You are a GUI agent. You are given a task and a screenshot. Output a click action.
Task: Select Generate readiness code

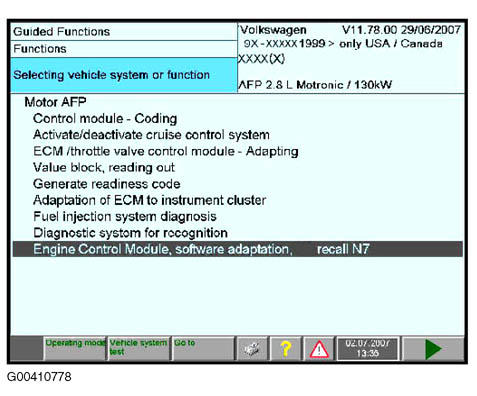point(107,184)
